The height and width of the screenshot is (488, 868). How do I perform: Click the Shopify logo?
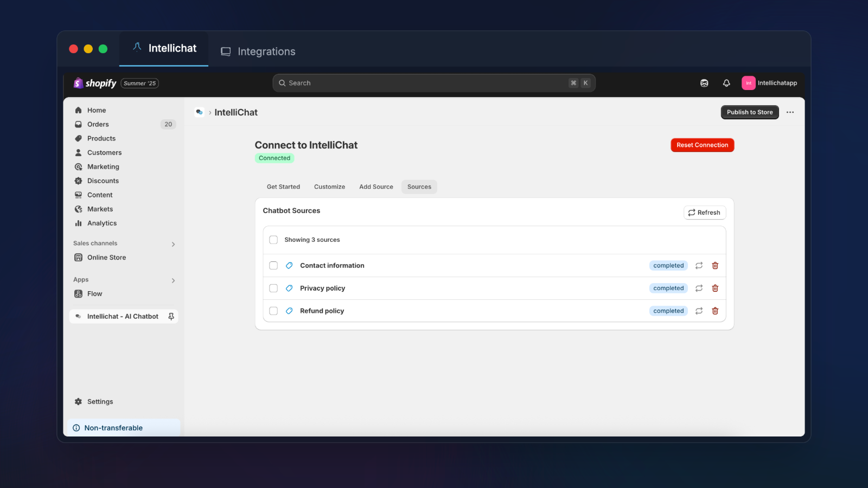[95, 83]
